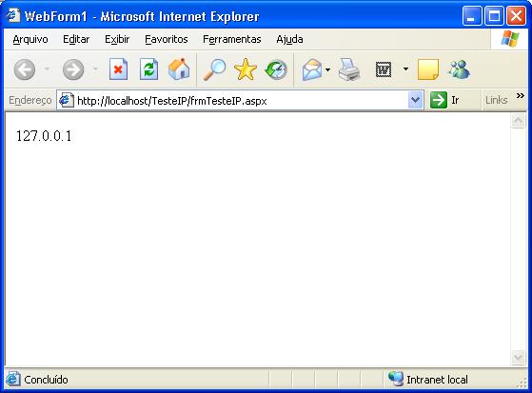The image size is (532, 393).
Task: Click the yellow note icon in toolbar
Action: pyautogui.click(x=428, y=69)
